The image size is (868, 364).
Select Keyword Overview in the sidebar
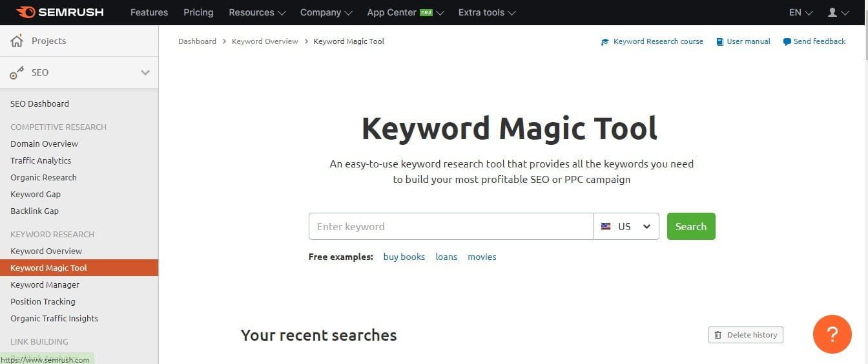click(46, 251)
